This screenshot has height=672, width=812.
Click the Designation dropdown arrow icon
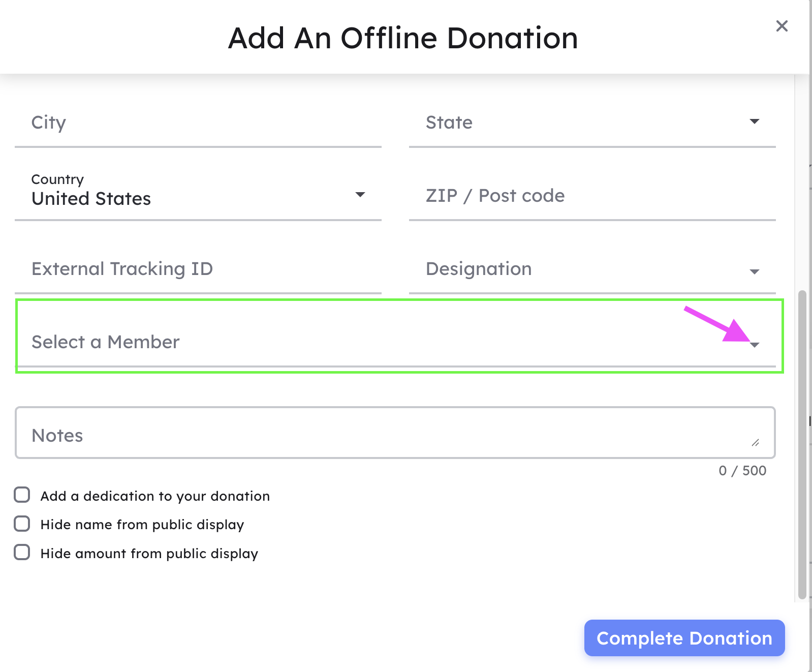[755, 272]
